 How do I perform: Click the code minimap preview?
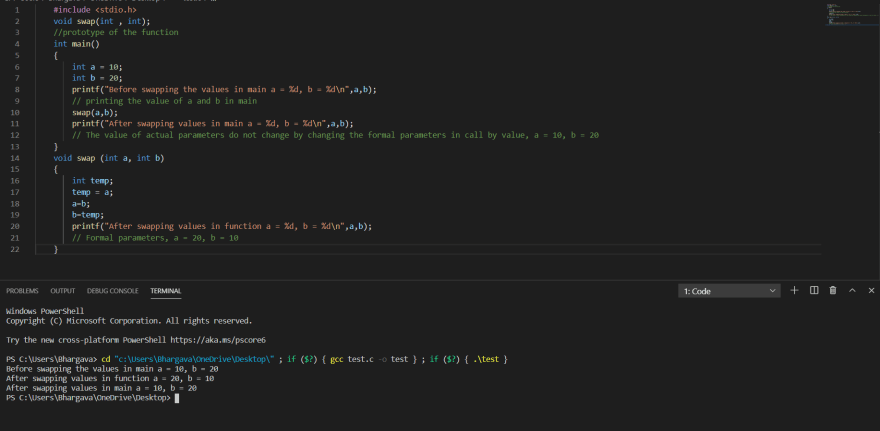tap(854, 14)
